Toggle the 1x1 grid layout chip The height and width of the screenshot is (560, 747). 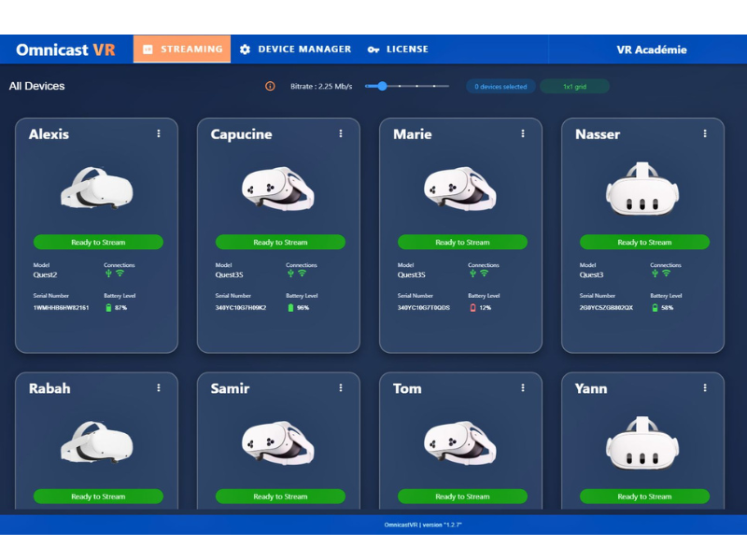[574, 87]
